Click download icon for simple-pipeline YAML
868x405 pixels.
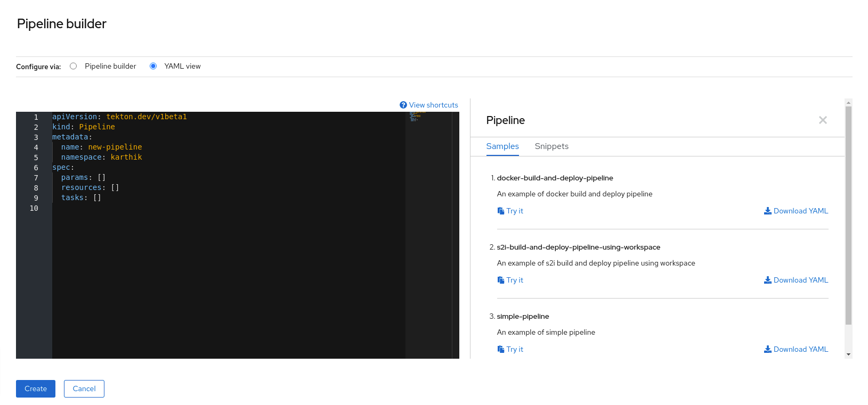767,350
